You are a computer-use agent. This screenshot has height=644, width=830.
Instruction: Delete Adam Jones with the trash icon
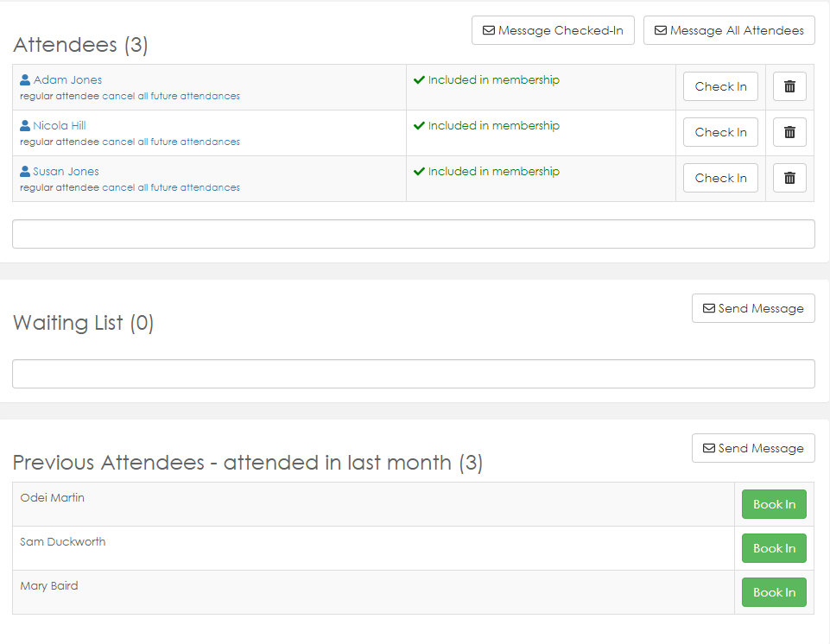[789, 86]
